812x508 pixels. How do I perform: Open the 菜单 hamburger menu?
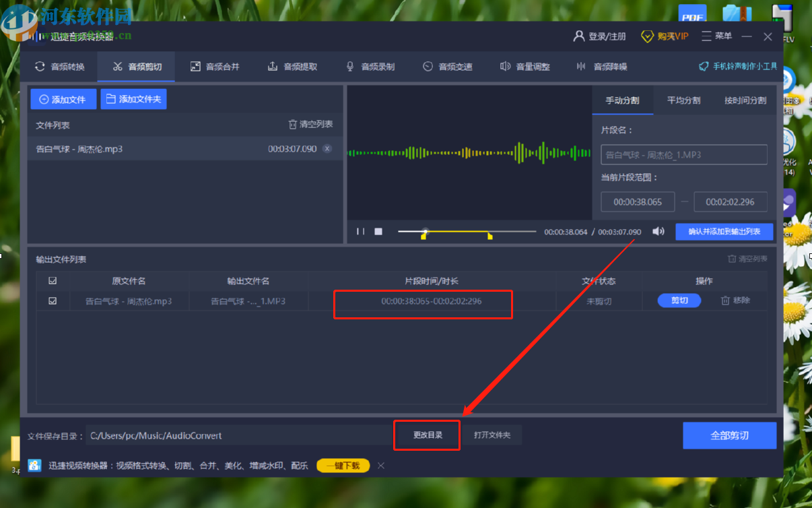[716, 36]
